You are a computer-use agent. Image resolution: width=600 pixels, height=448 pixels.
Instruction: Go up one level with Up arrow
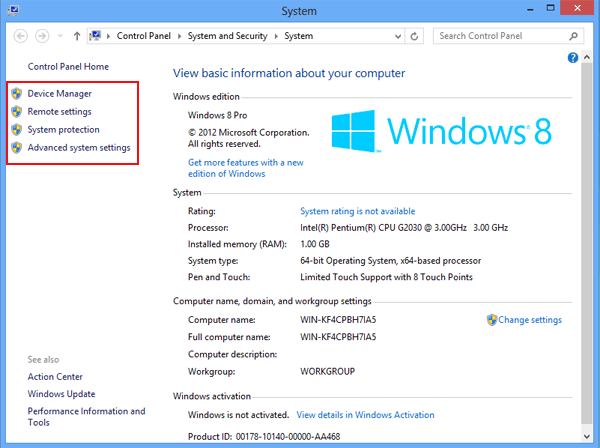(x=77, y=36)
